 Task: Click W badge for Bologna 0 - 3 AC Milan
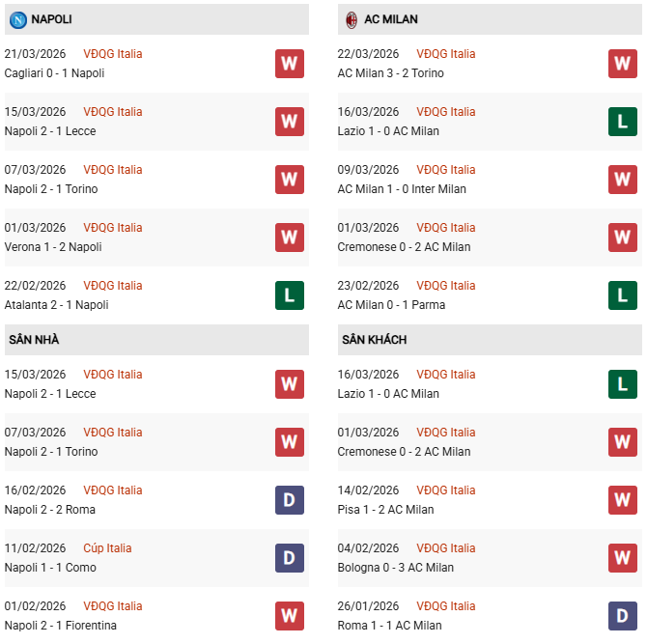click(623, 558)
